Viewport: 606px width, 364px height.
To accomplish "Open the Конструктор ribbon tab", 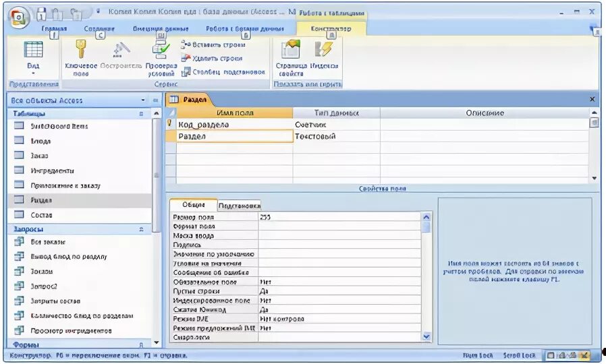I will pyautogui.click(x=331, y=28).
